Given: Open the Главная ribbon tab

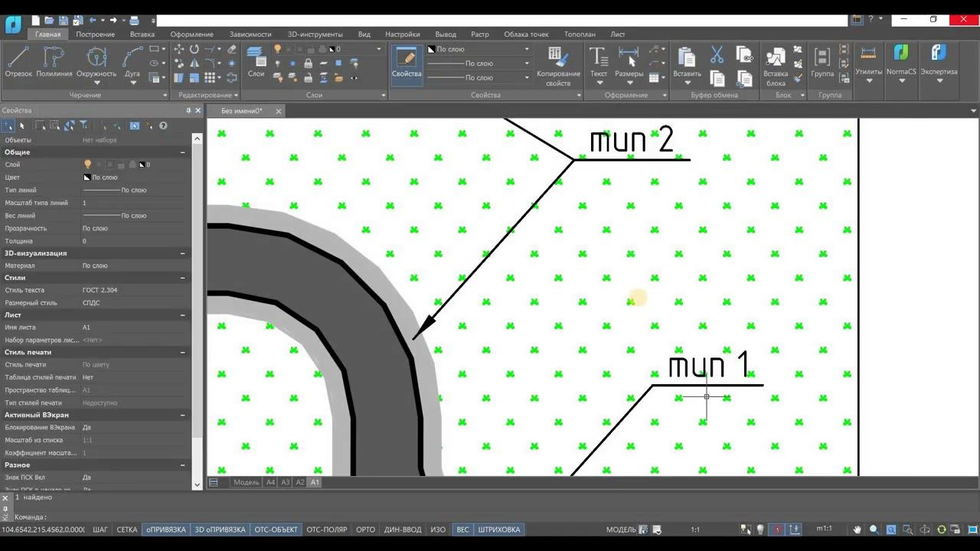Looking at the screenshot, I should click(x=47, y=34).
